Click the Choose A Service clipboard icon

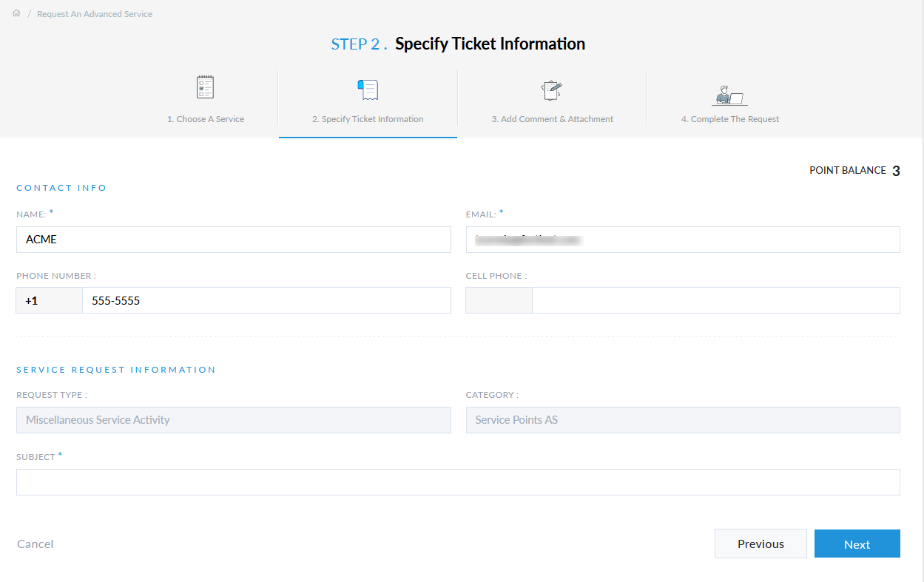pos(205,87)
